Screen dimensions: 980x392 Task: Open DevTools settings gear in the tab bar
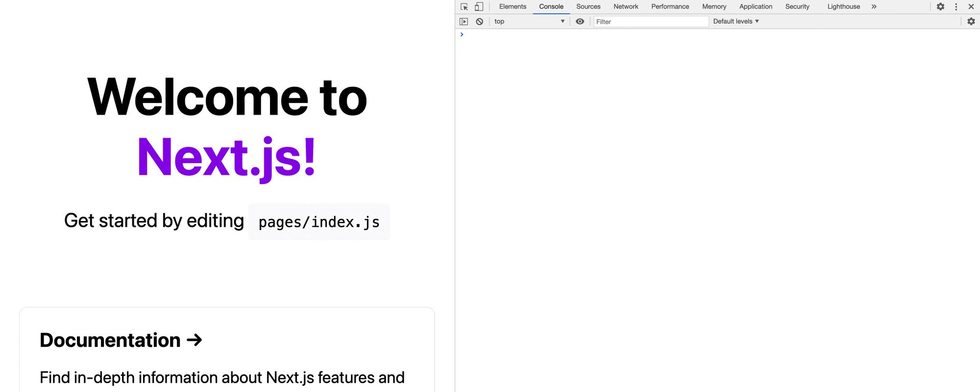[x=940, y=7]
